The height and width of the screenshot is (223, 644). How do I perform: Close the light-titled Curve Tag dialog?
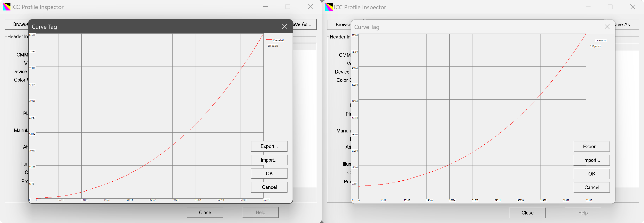(x=607, y=27)
